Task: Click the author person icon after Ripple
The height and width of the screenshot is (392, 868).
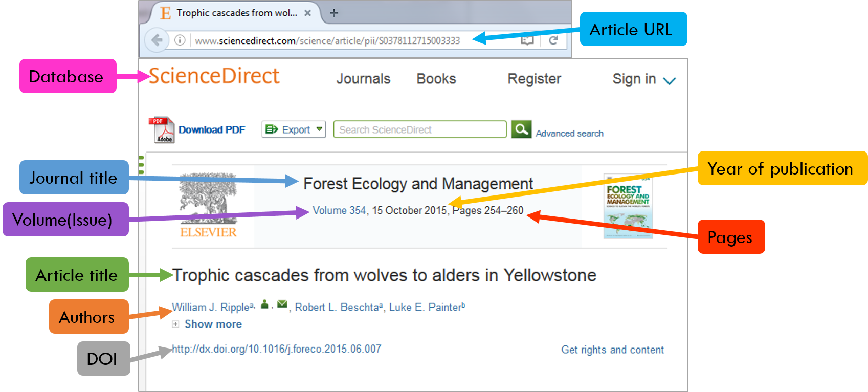Action: pos(264,304)
